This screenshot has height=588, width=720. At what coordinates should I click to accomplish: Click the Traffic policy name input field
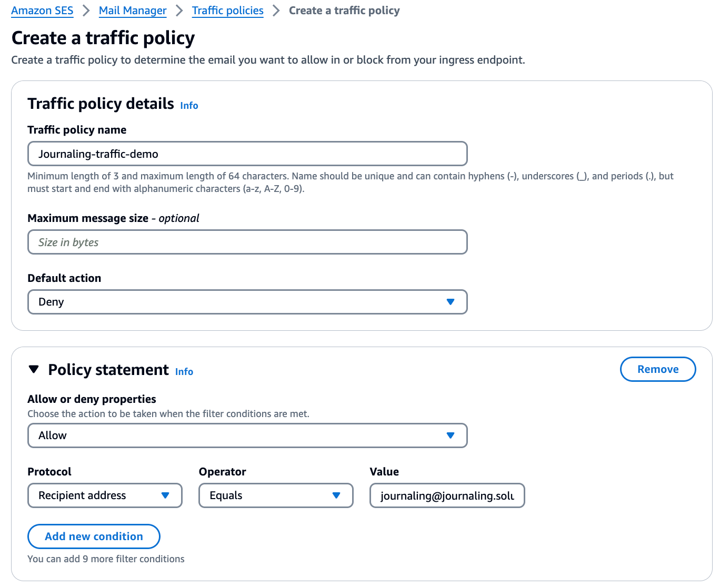(247, 154)
